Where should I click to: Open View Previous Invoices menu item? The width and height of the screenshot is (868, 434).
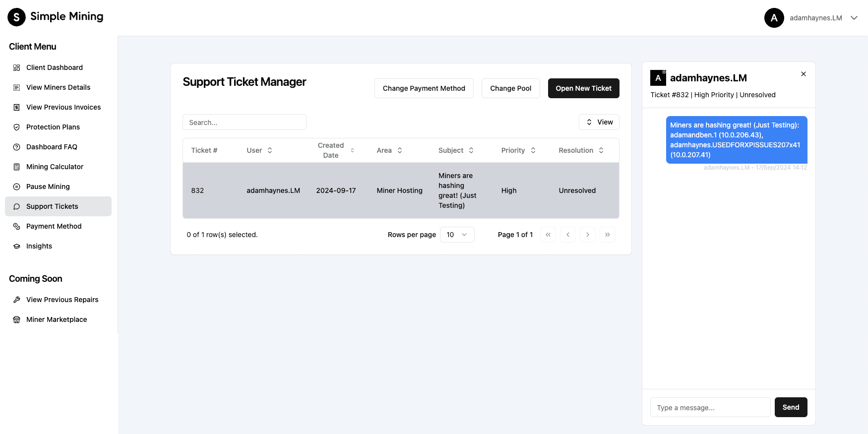(58, 107)
